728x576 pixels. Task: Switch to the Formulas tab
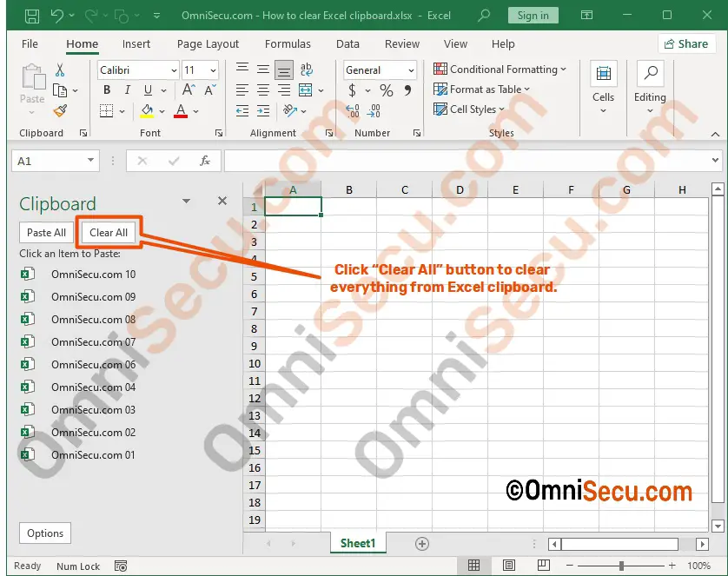point(288,44)
